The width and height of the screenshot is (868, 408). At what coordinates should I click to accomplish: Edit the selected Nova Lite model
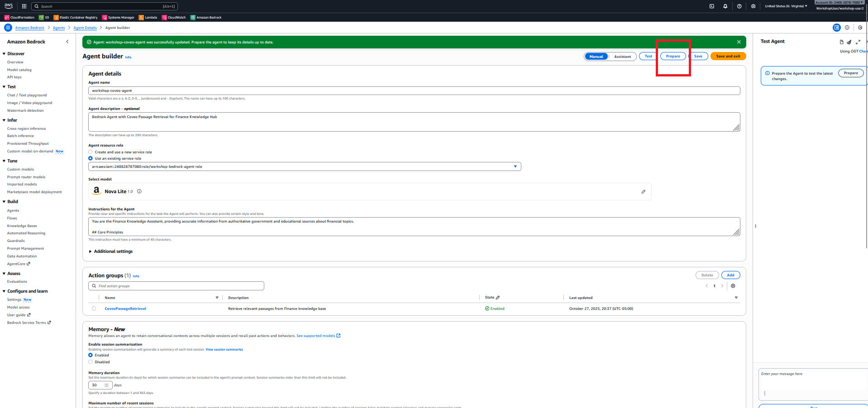click(x=643, y=192)
